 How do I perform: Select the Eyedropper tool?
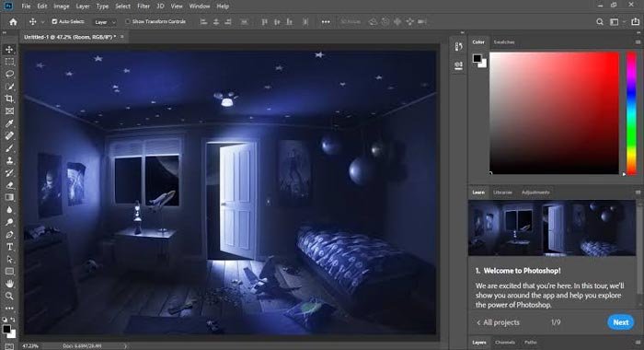pyautogui.click(x=9, y=123)
